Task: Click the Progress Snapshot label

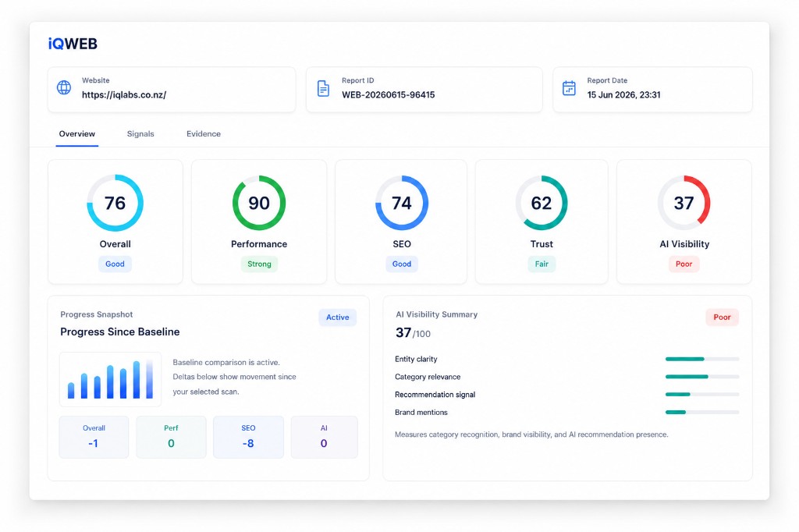Action: 96,314
